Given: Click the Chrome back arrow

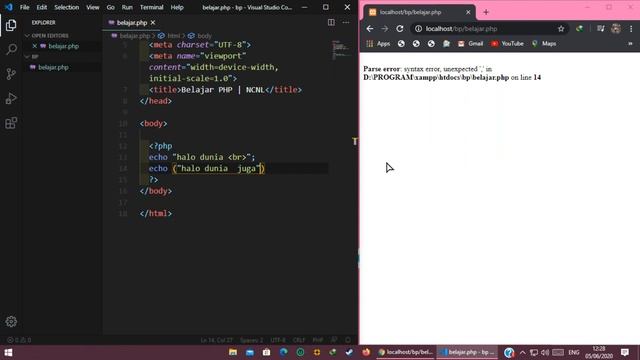Looking at the screenshot, I should (370, 29).
